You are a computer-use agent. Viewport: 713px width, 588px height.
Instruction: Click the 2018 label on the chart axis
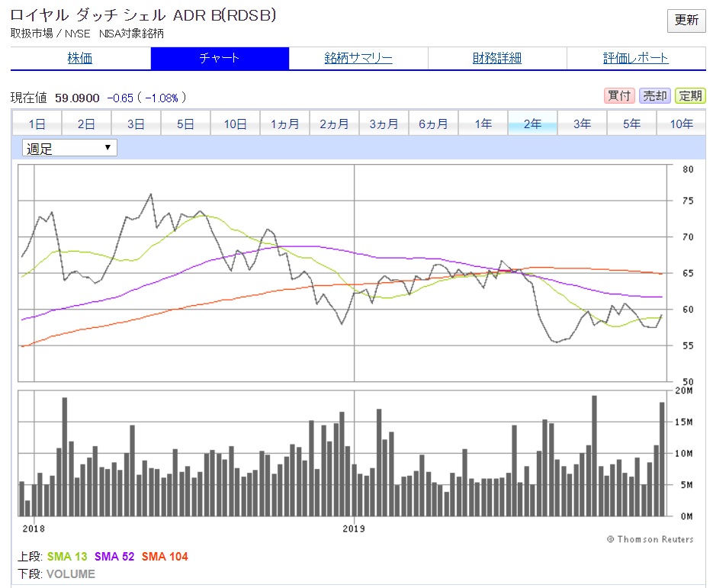[x=34, y=529]
